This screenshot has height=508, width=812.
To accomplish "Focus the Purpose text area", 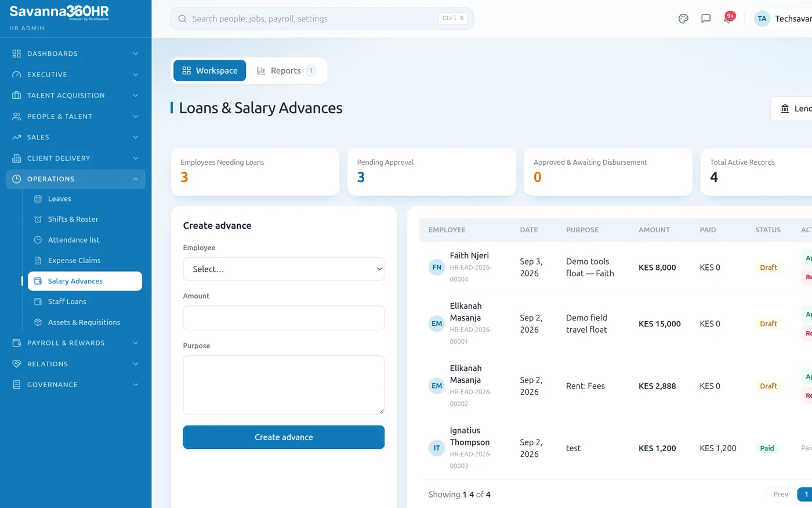I will [x=284, y=385].
